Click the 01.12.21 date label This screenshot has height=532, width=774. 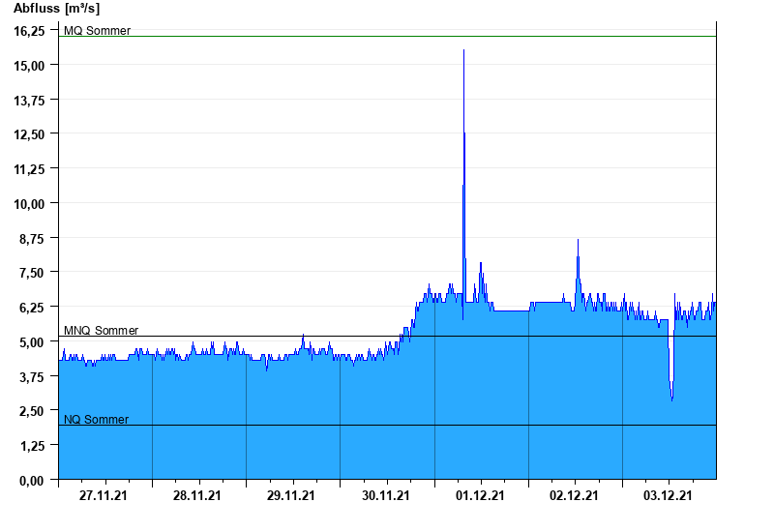(x=480, y=495)
